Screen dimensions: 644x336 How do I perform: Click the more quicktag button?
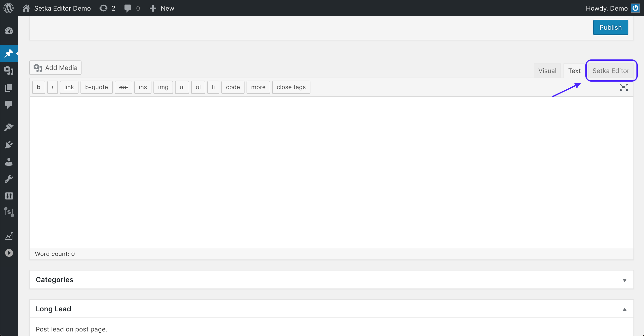click(x=258, y=87)
